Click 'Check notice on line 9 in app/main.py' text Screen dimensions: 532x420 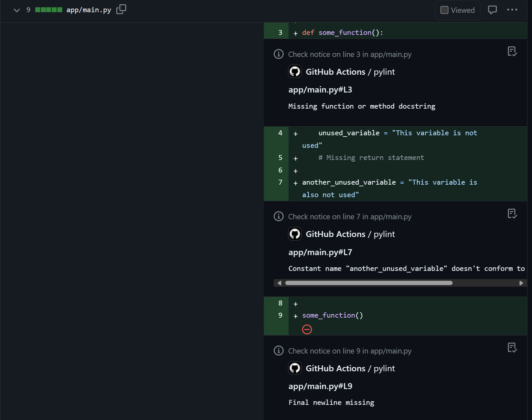coord(350,351)
